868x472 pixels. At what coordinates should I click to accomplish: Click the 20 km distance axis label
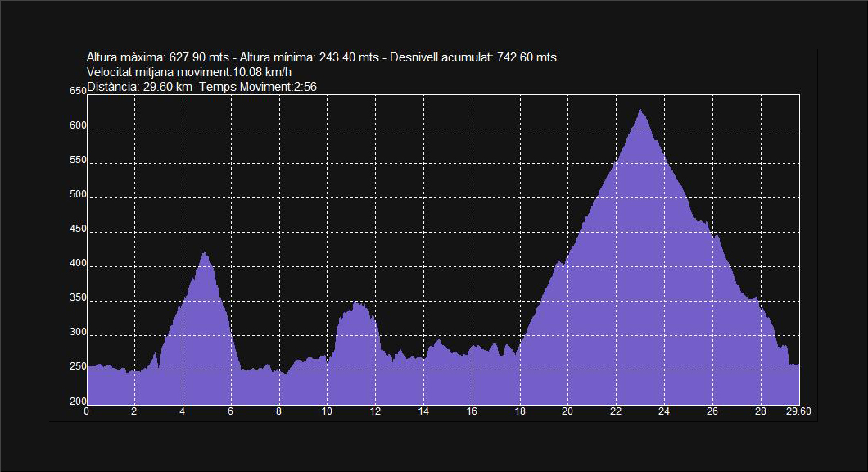click(x=567, y=411)
